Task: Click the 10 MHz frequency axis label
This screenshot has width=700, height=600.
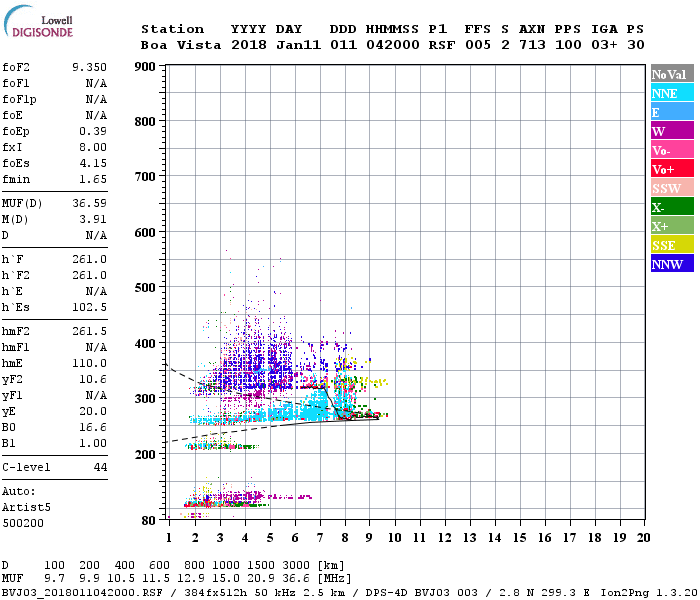Action: point(394,538)
